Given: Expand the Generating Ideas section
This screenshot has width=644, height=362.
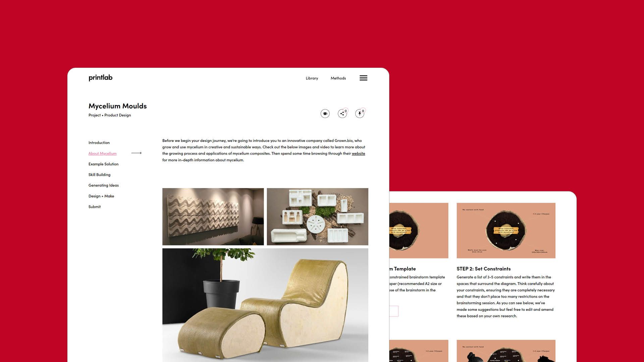Looking at the screenshot, I should pyautogui.click(x=104, y=185).
